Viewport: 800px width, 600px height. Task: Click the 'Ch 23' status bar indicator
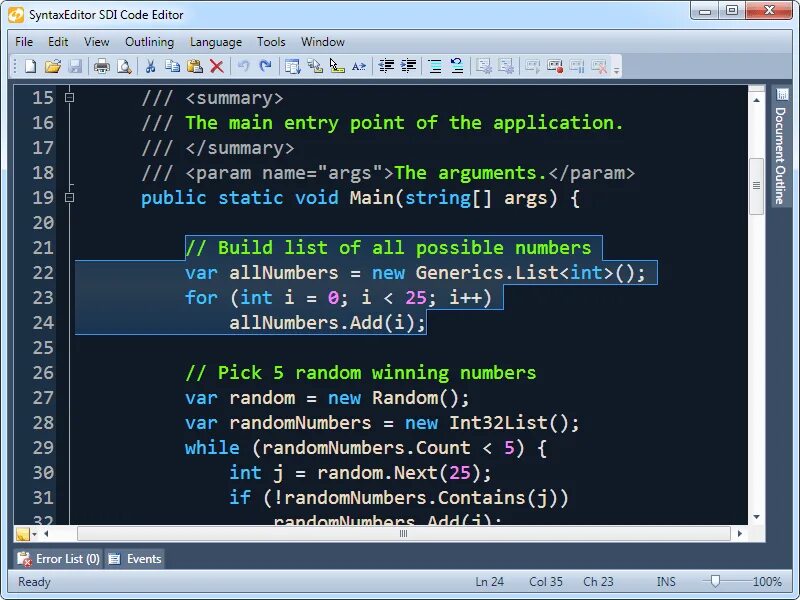click(x=598, y=582)
